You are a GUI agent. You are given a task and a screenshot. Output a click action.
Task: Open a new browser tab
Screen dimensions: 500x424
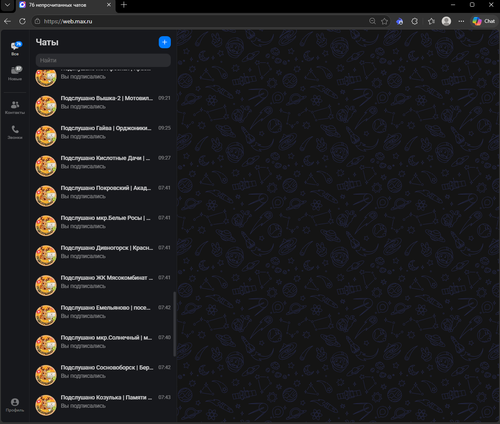(124, 5)
